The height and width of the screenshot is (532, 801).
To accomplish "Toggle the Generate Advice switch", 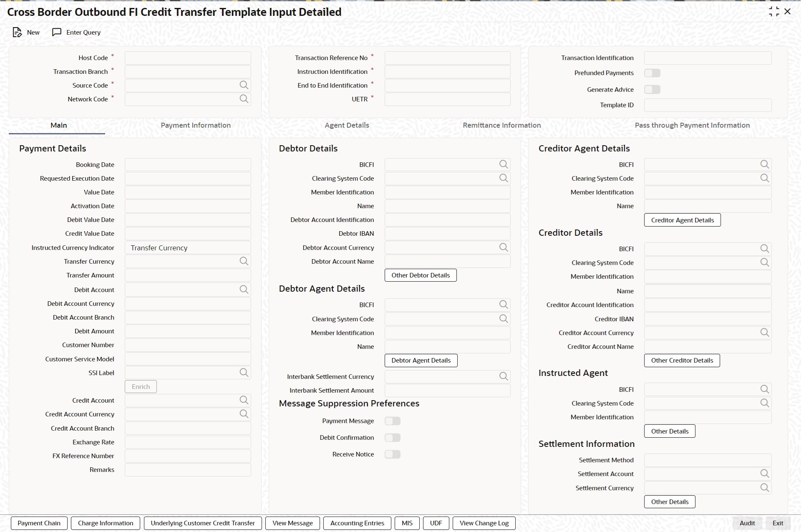I will [652, 90].
